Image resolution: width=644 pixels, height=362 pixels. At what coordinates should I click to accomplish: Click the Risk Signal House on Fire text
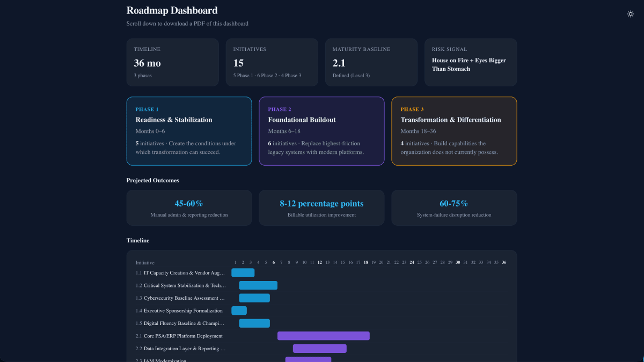[x=469, y=64]
